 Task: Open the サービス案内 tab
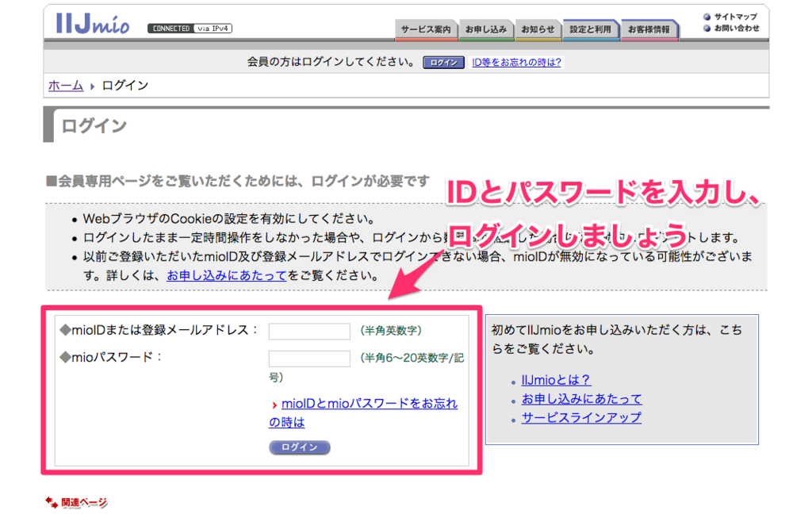[x=426, y=30]
